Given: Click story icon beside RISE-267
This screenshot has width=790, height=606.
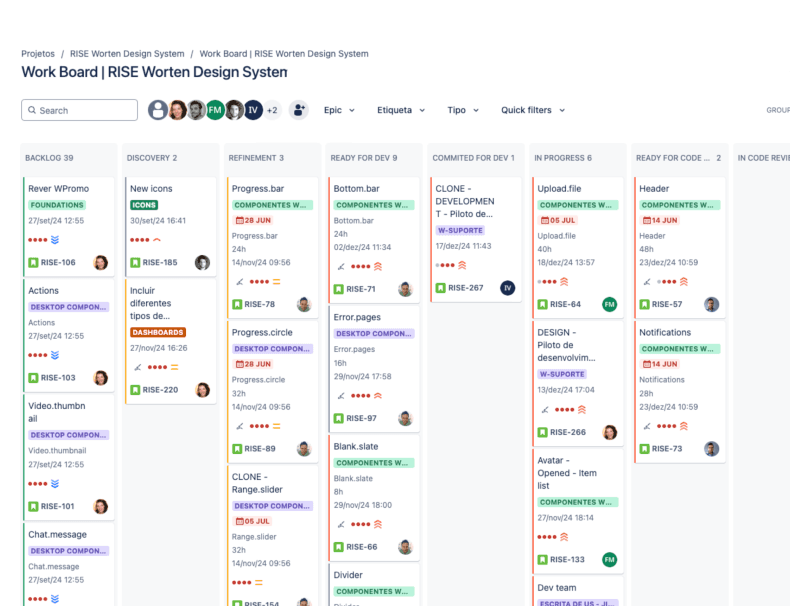Looking at the screenshot, I should pyautogui.click(x=440, y=288).
